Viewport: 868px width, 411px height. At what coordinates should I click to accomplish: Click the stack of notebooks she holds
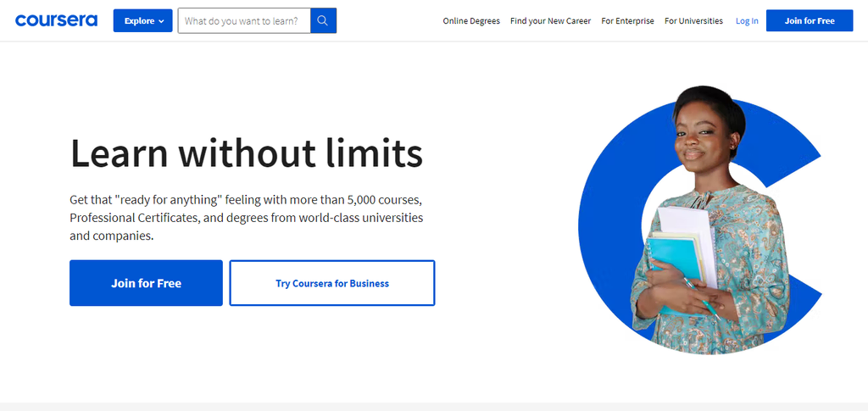click(x=681, y=249)
